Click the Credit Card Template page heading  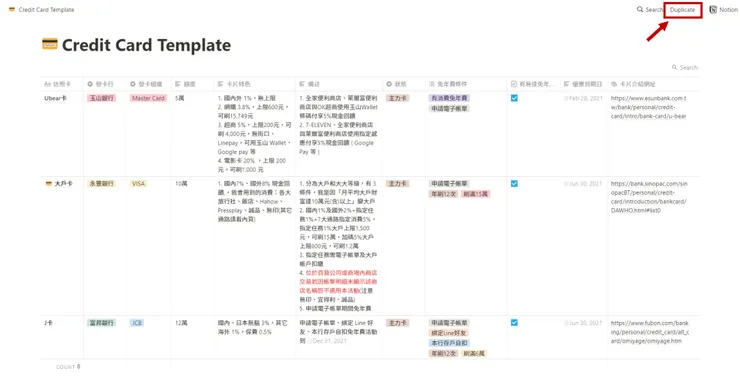pyautogui.click(x=146, y=45)
